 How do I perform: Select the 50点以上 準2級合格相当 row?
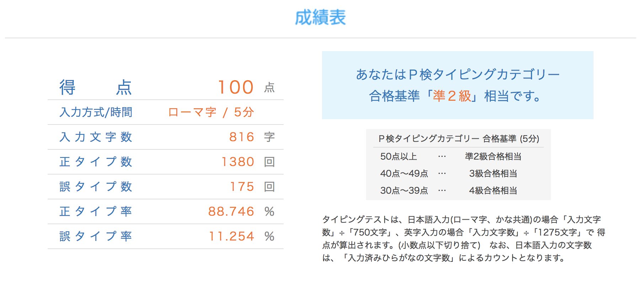(451, 156)
